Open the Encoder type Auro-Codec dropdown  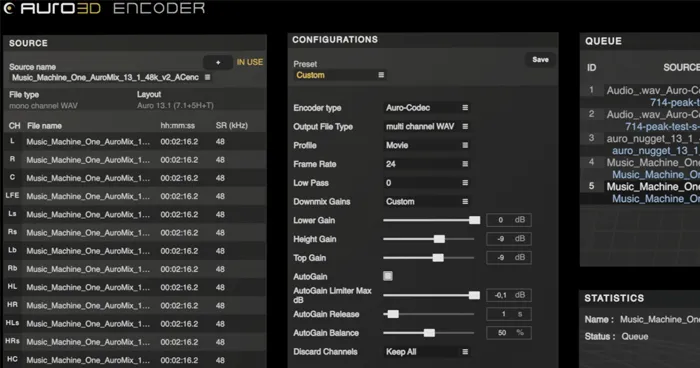tap(426, 108)
